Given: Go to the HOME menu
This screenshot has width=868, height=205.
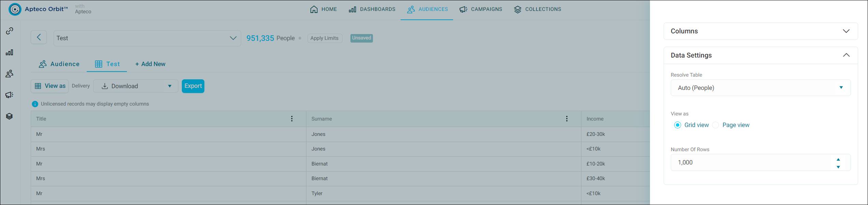Looking at the screenshot, I should pyautogui.click(x=323, y=9).
